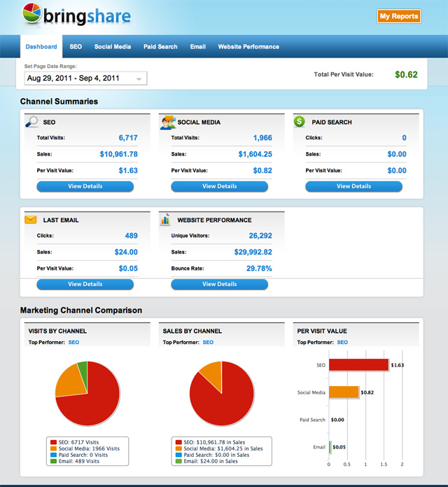The height and width of the screenshot is (487, 448).
Task: Click SEO top performer link under Per Visit Value
Action: (x=342, y=342)
